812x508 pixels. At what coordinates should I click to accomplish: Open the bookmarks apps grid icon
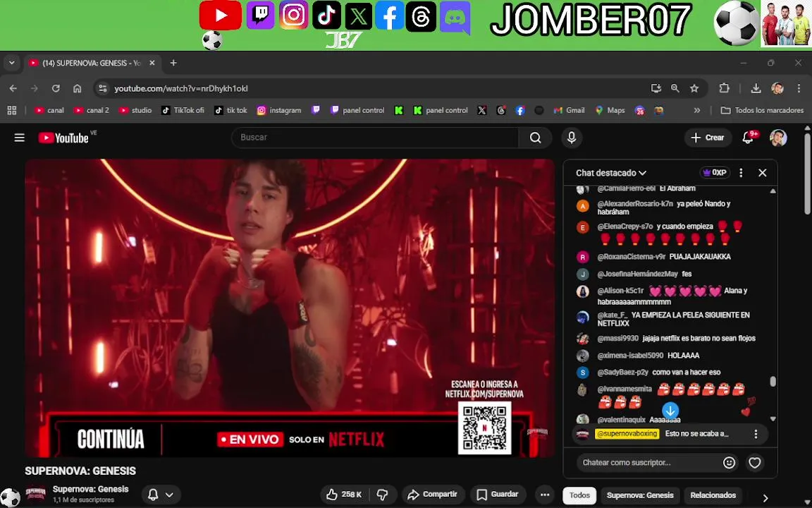12,110
